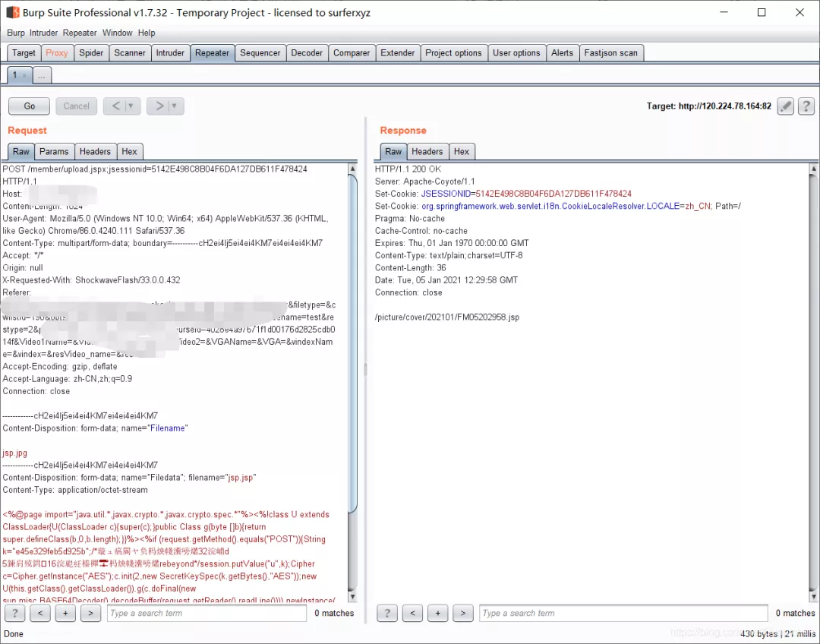Viewport: 820px width, 644px height.
Task: Select request Raw view tab
Action: (21, 152)
